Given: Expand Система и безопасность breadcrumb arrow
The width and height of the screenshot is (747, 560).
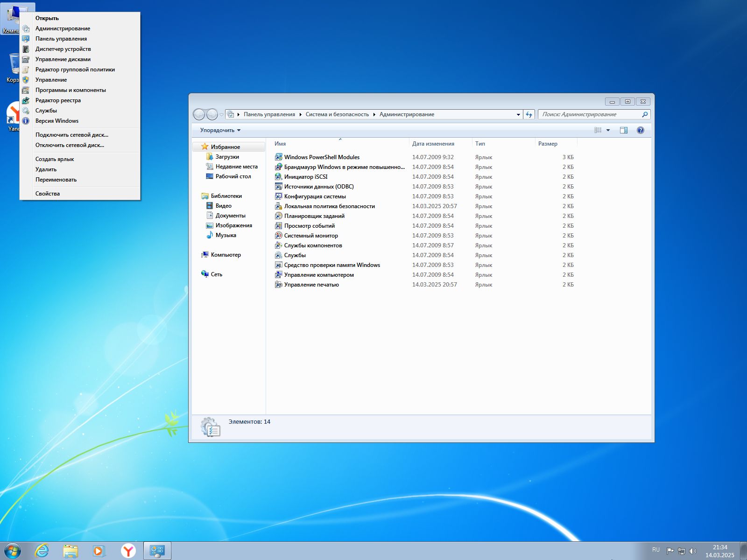Looking at the screenshot, I should pos(374,114).
